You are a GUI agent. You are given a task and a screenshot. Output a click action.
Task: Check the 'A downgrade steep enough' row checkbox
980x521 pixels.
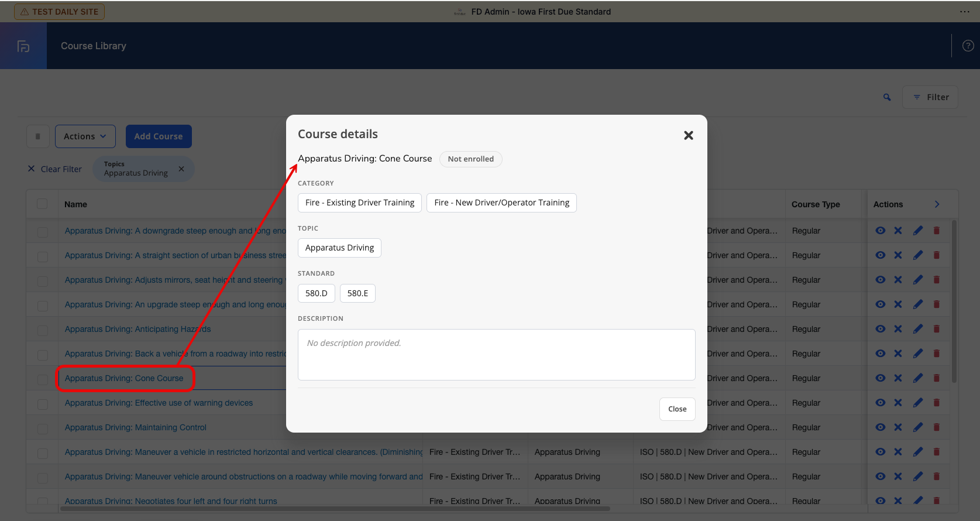point(43,232)
